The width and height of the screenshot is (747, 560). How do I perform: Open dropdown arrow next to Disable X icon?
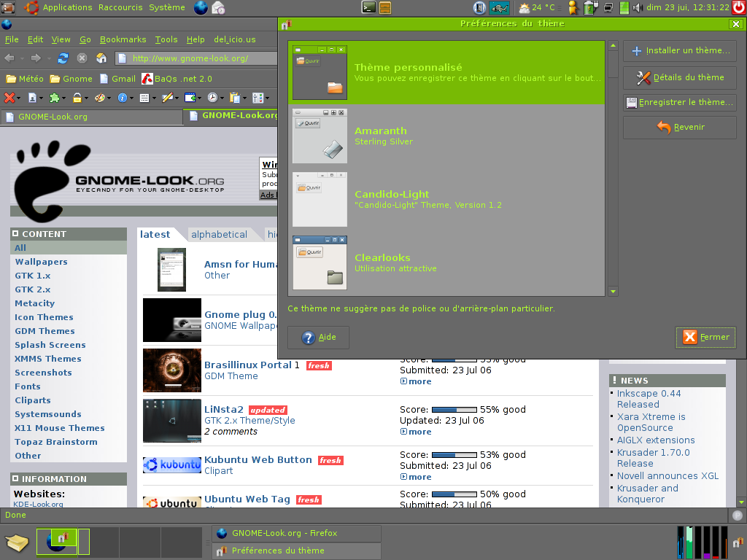click(x=18, y=98)
